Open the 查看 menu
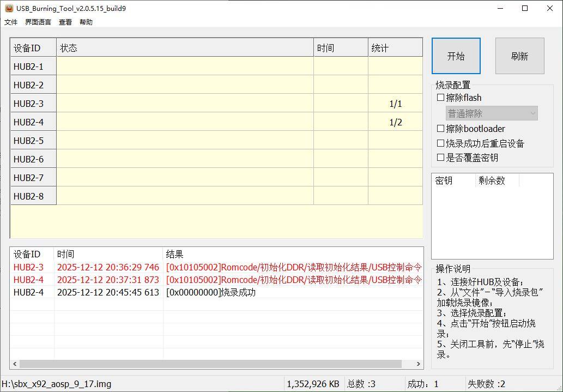 tap(65, 22)
